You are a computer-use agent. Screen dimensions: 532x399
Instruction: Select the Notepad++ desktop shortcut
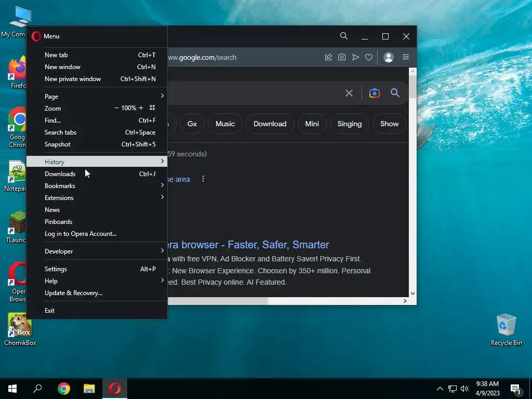(x=16, y=176)
